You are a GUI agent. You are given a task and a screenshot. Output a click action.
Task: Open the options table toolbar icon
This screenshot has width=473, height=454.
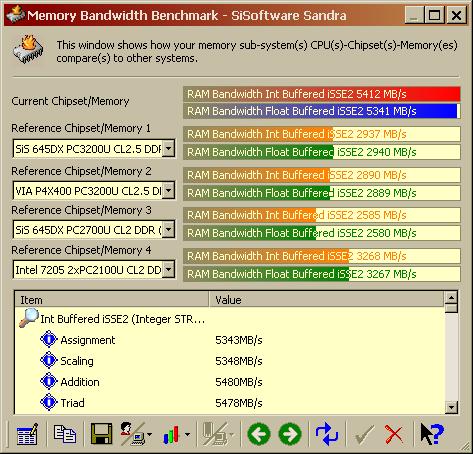(27, 434)
